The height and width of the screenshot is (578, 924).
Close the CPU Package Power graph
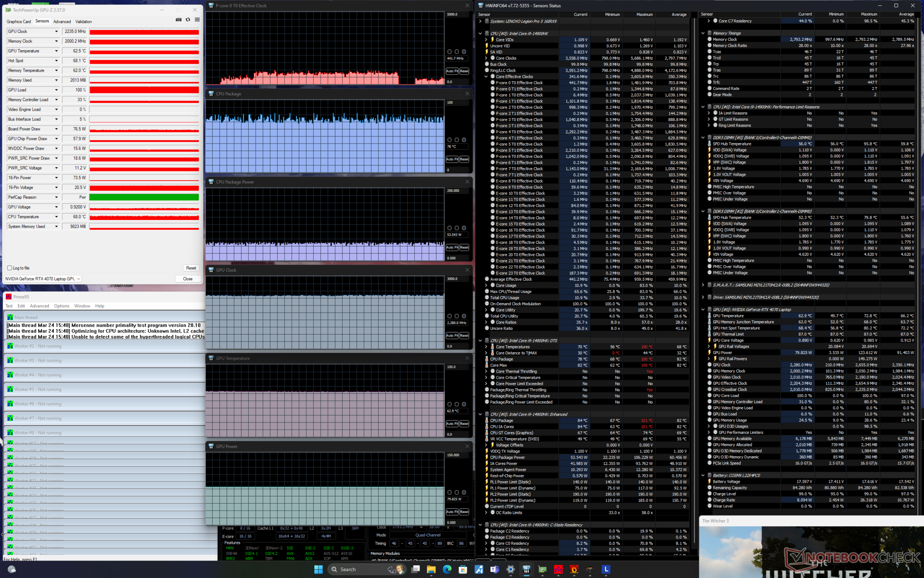click(x=467, y=182)
